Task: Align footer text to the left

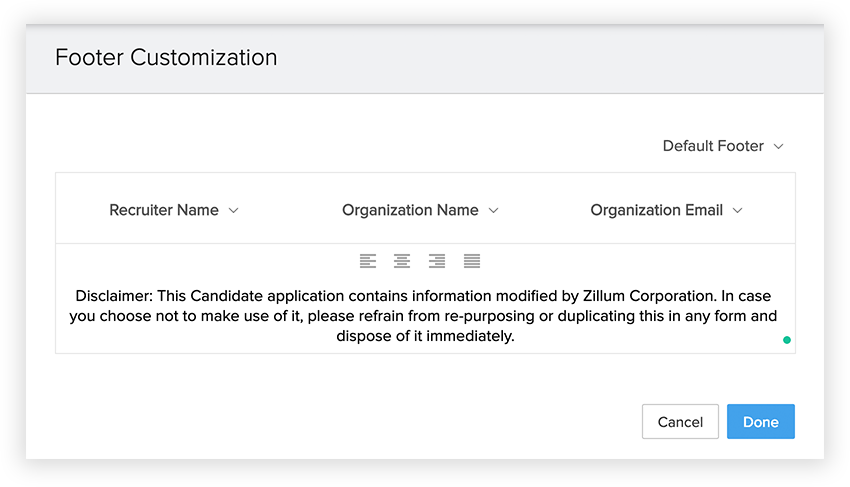Action: [368, 261]
